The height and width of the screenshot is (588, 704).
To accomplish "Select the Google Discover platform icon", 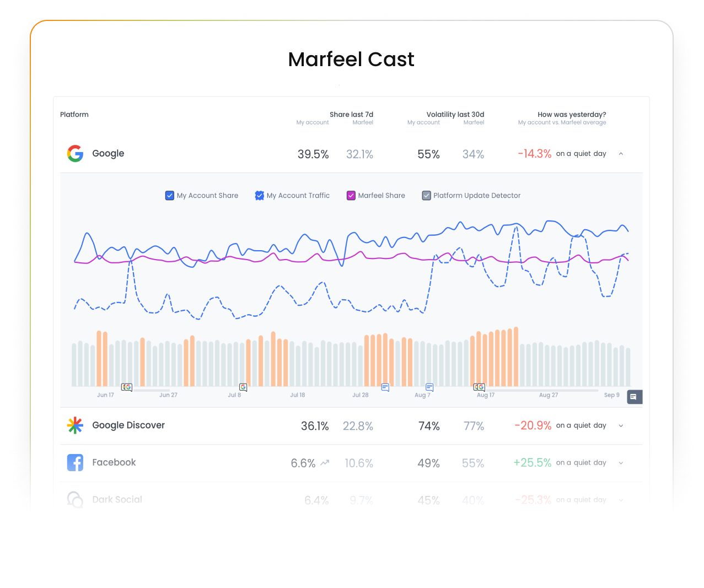I will click(x=75, y=425).
